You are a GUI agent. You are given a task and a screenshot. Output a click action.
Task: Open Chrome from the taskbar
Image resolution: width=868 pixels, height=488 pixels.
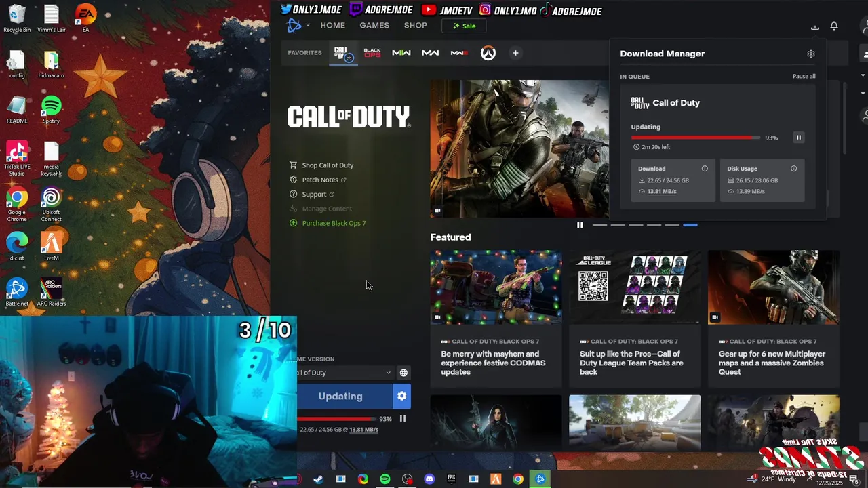pos(518,479)
